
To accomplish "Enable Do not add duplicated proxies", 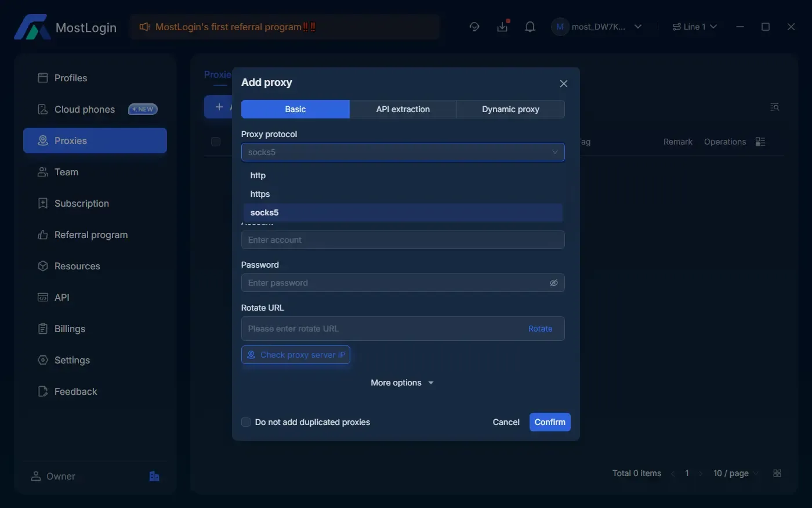I will coord(245,421).
